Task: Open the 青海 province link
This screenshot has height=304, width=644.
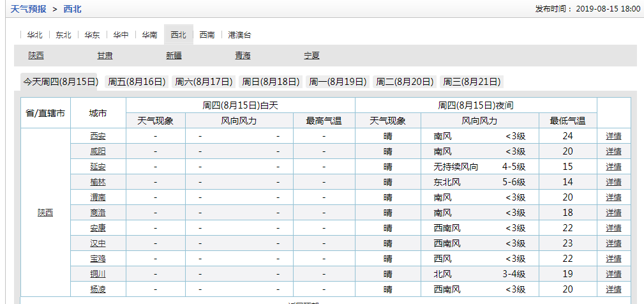Action: 243,56
